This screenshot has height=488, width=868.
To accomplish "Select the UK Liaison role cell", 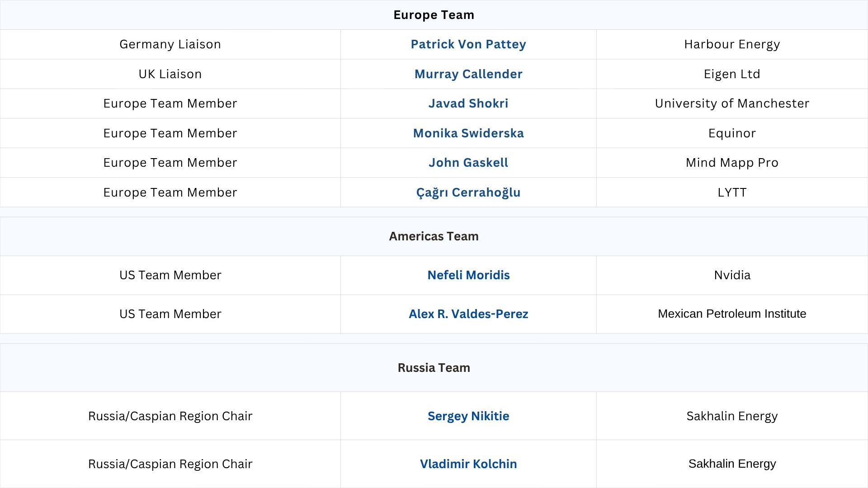I will (x=170, y=74).
